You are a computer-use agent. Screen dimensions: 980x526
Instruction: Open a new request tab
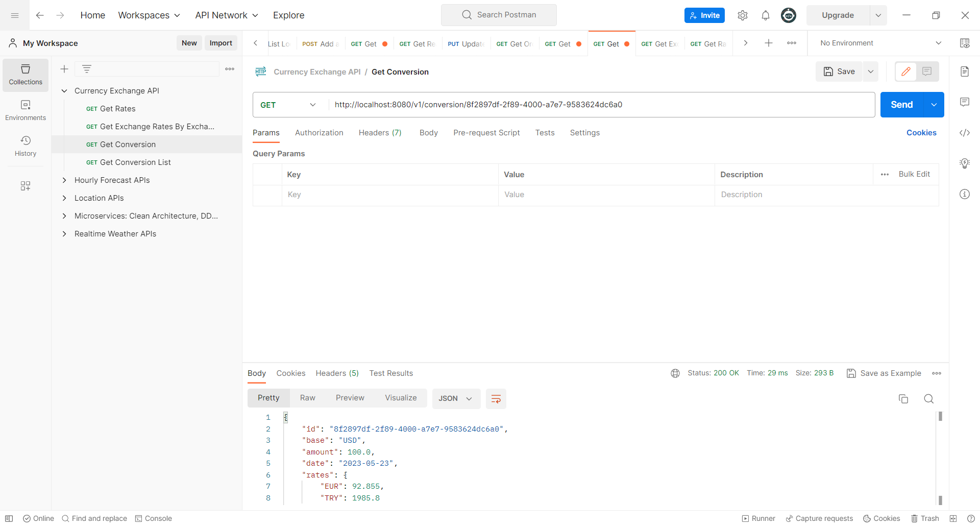coord(769,43)
